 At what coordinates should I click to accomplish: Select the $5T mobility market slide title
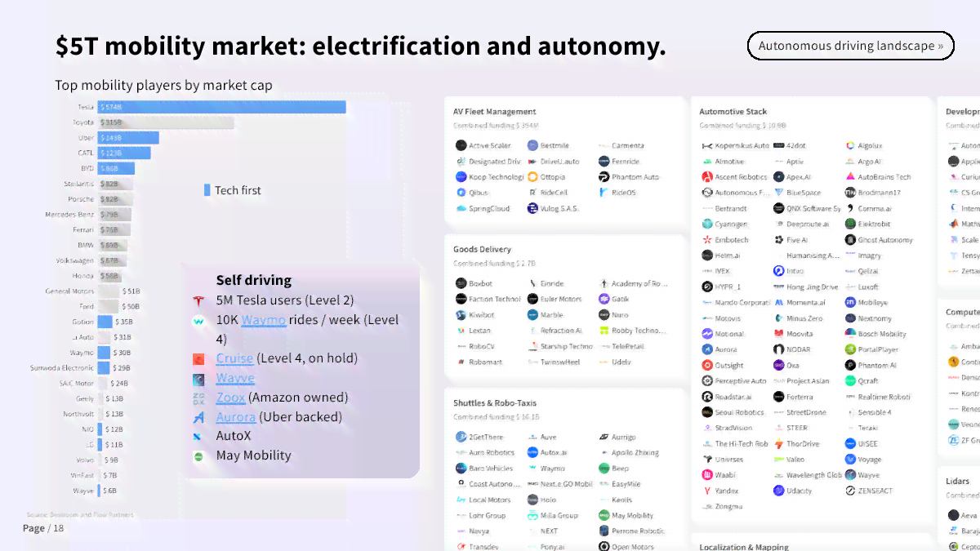[x=361, y=47]
